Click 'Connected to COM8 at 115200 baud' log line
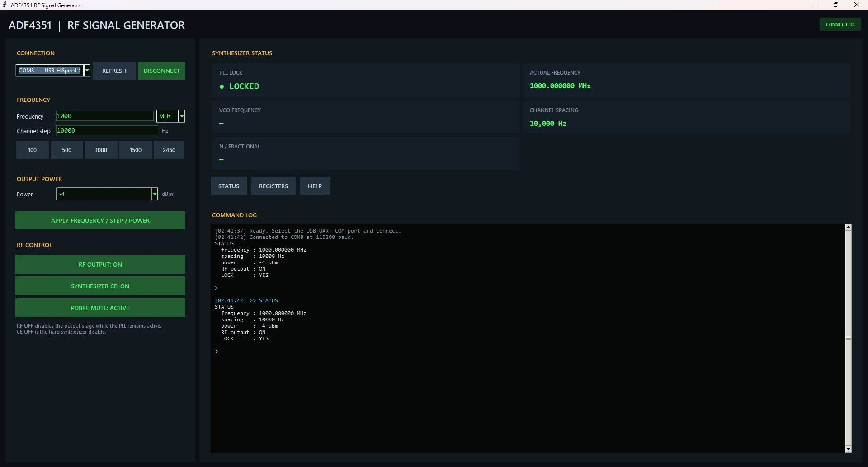This screenshot has height=467, width=868. 284,237
